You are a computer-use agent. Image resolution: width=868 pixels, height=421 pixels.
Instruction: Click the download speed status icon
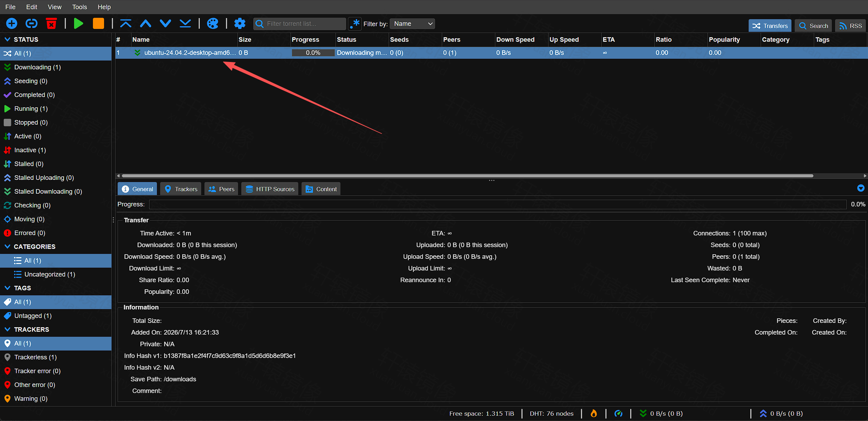point(643,413)
